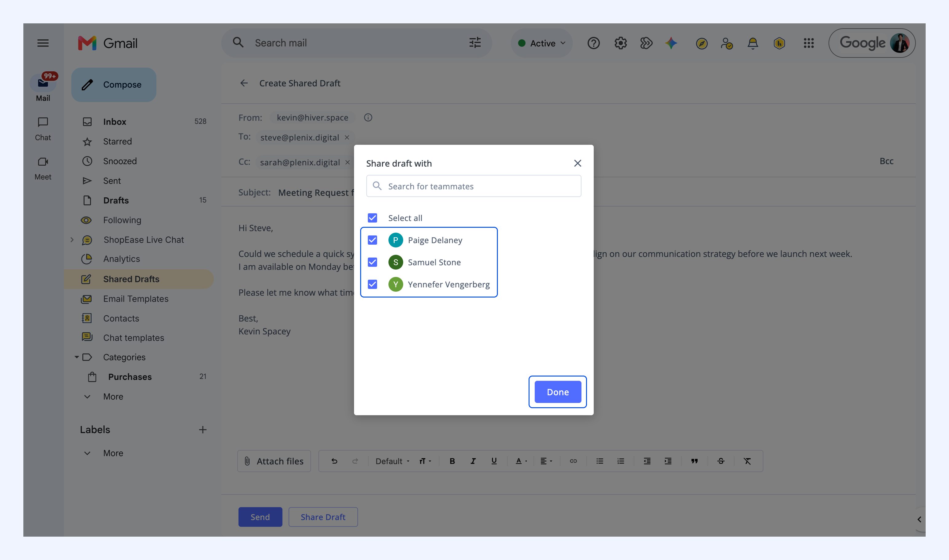
Task: Open the Snoozed folder
Action: click(x=139, y=161)
